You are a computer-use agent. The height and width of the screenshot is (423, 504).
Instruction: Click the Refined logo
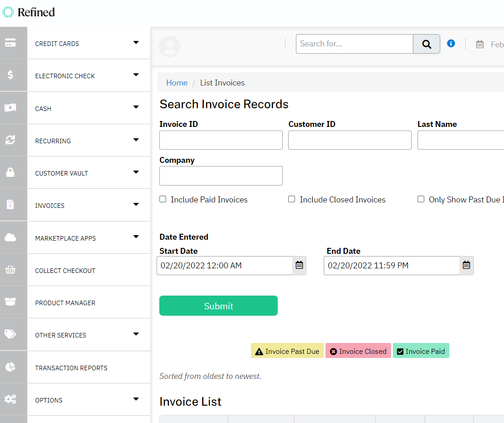[x=29, y=12]
